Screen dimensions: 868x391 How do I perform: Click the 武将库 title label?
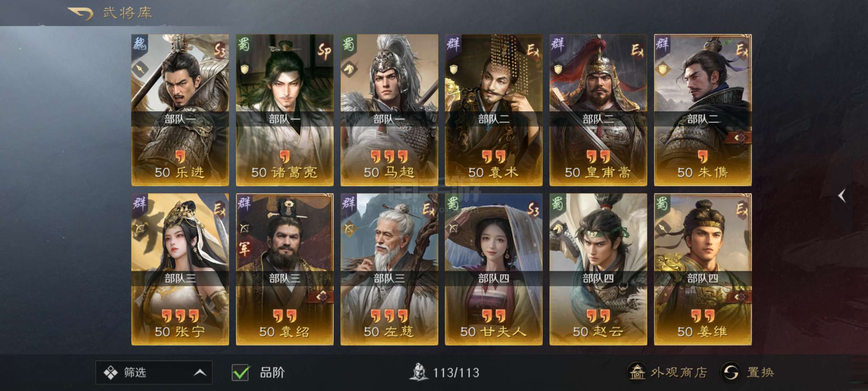point(128,13)
